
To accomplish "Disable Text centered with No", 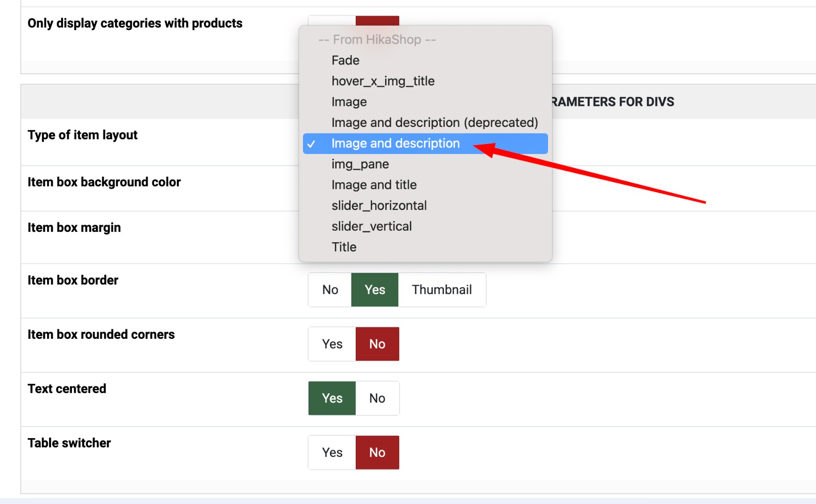I will [377, 398].
